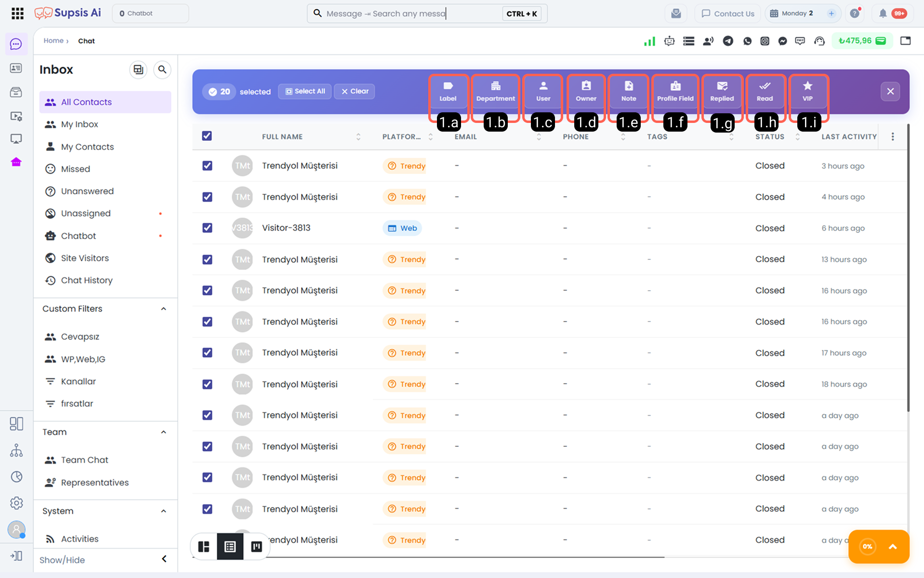Collapse the Custom Filters section
Screen dimensions: 924x578
pyautogui.click(x=163, y=309)
